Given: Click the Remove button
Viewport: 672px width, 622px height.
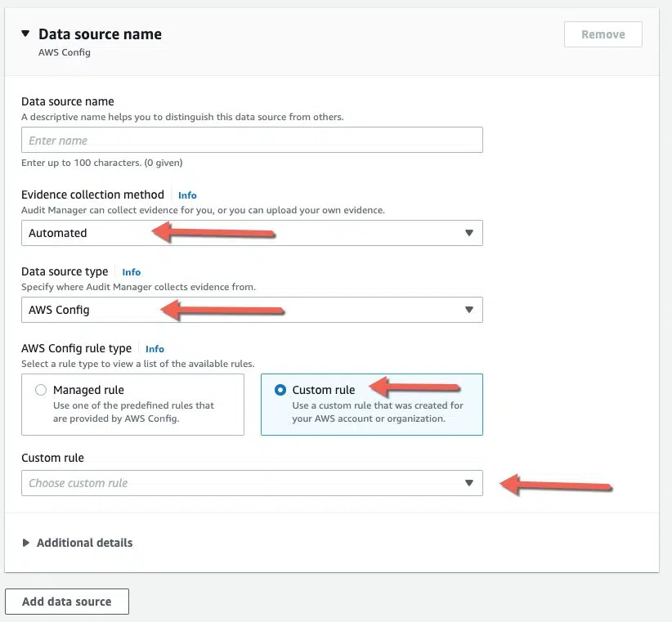Looking at the screenshot, I should [603, 34].
